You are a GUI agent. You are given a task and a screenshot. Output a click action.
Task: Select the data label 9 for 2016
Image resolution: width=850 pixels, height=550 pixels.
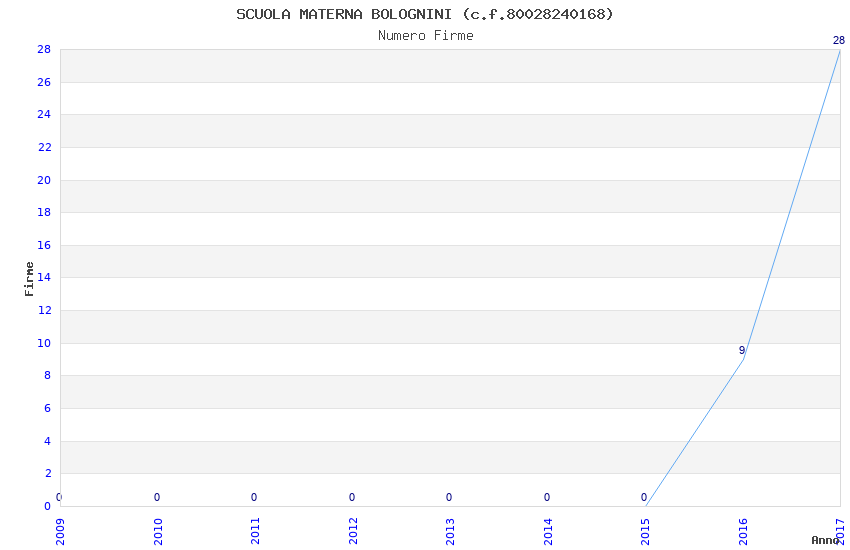(x=742, y=351)
